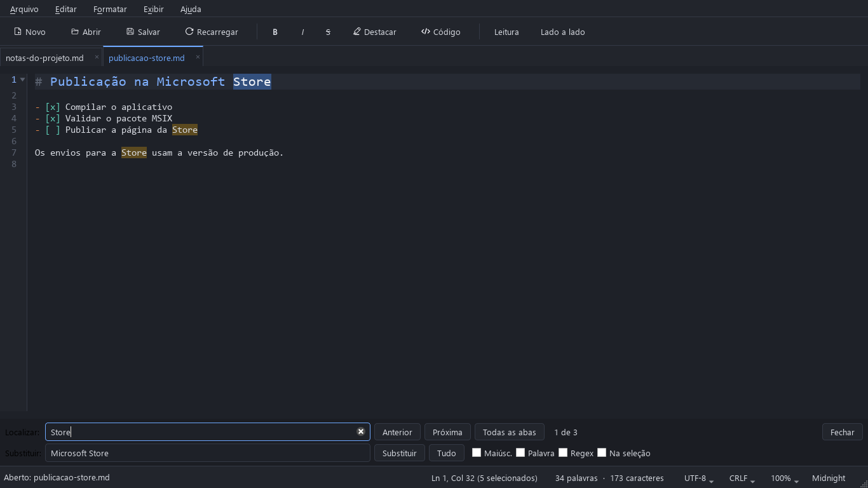This screenshot has width=868, height=488.
Task: Apply strikethrough formatting
Action: coord(328,32)
